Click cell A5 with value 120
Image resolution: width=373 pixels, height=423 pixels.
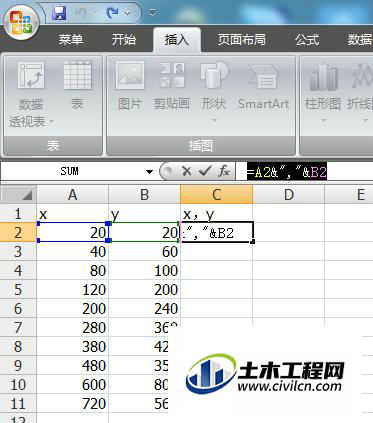[x=72, y=289]
